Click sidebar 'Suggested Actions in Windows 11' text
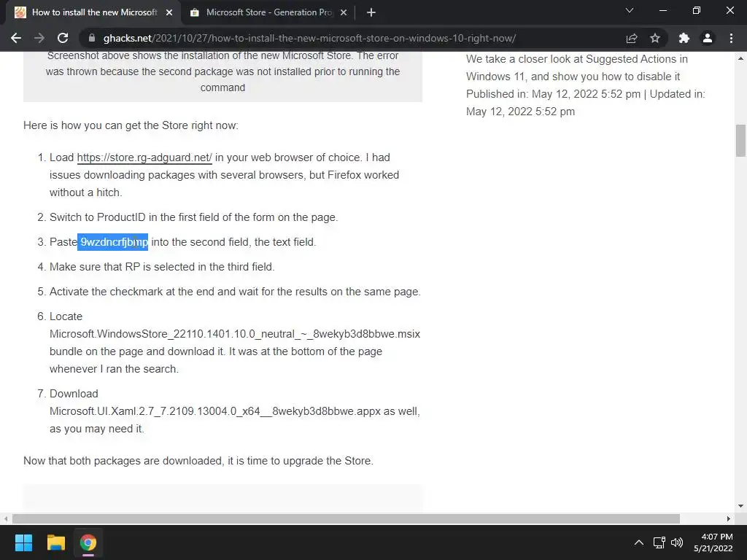 tap(576, 68)
